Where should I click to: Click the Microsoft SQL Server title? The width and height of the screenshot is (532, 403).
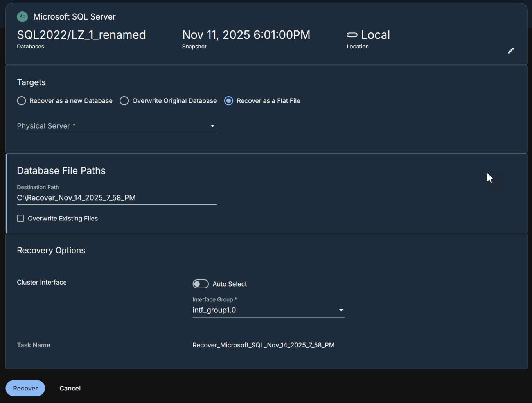[x=74, y=17]
